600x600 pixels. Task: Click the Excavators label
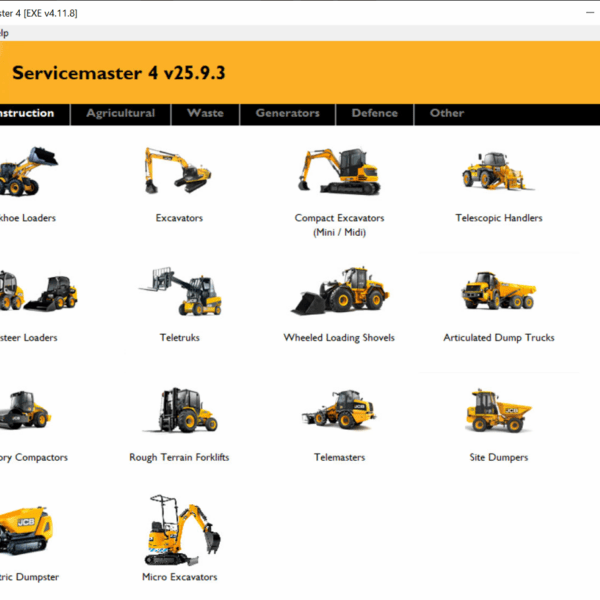pos(179,218)
